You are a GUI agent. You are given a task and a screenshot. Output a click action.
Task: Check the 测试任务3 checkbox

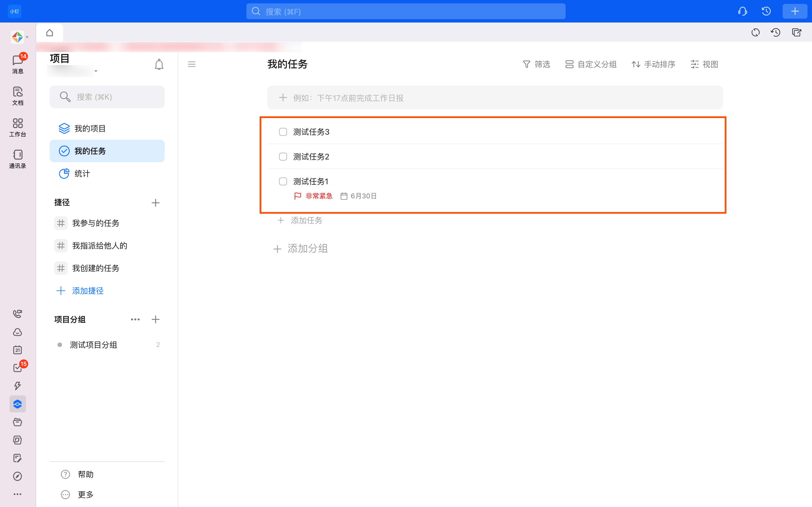[x=283, y=132]
